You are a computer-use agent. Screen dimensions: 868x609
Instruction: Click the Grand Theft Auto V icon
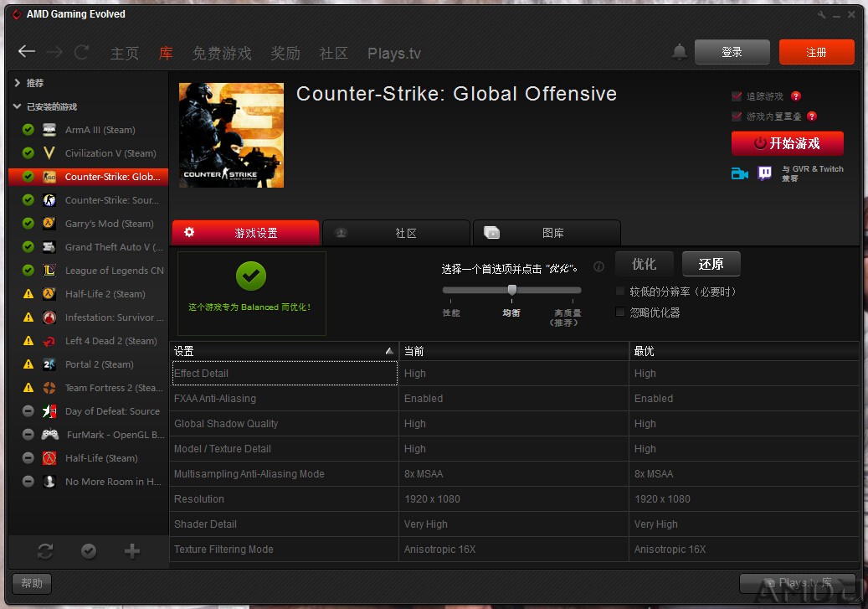[x=49, y=247]
